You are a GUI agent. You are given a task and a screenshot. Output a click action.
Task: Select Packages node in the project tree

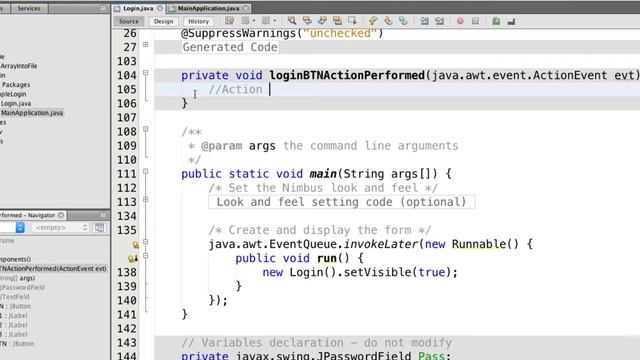tap(16, 84)
